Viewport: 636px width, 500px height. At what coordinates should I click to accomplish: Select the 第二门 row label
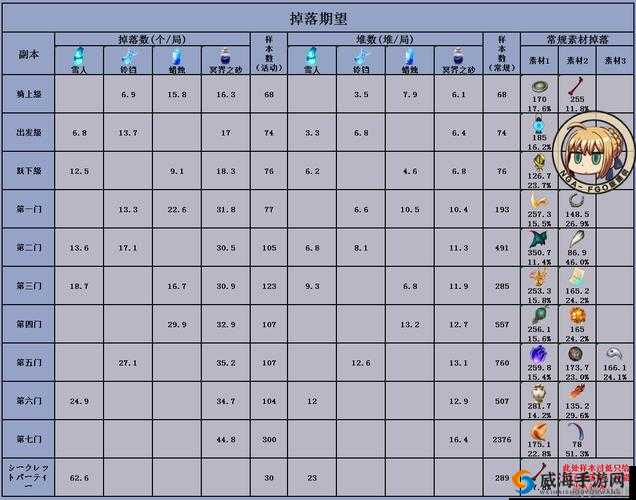click(x=29, y=248)
